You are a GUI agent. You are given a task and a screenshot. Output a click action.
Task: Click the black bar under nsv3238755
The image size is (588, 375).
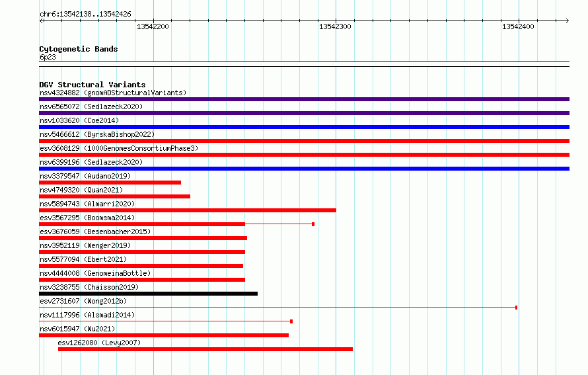tap(148, 294)
